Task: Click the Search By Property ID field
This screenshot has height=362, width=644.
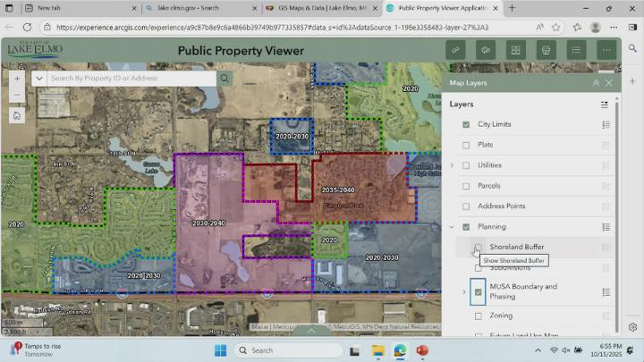Action: (131, 79)
